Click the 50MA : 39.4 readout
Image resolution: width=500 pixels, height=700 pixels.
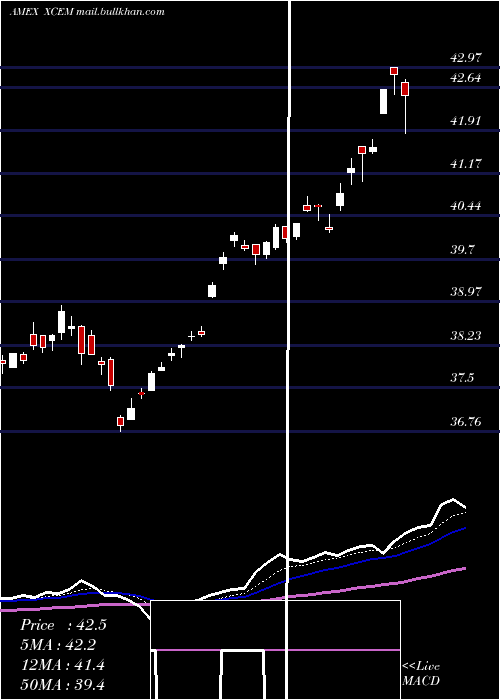click(63, 685)
